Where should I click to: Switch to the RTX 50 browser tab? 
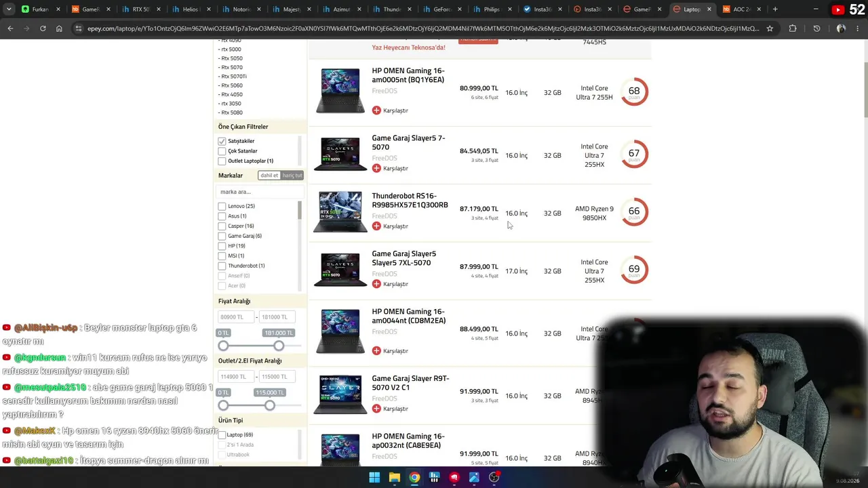[x=140, y=9]
